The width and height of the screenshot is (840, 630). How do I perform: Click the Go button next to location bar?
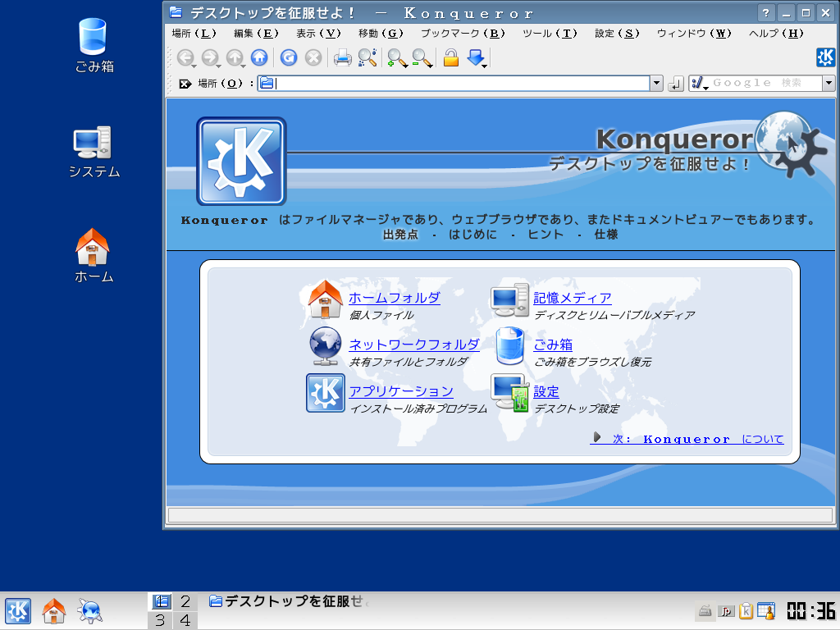coord(676,84)
